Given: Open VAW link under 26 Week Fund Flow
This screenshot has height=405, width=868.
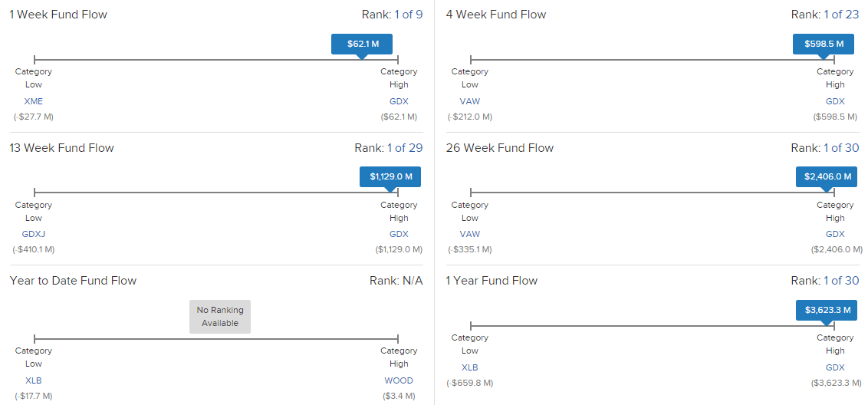Looking at the screenshot, I should [470, 235].
